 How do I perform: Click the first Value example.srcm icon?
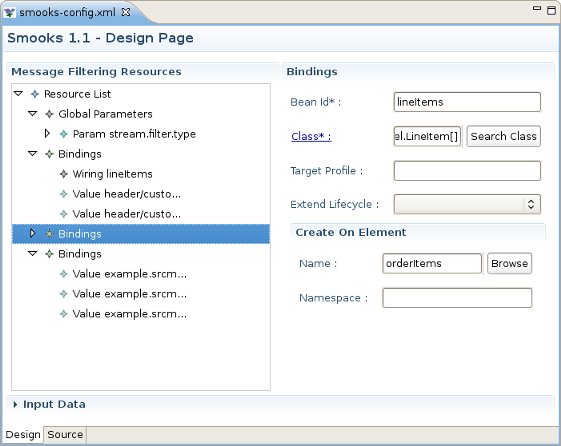tap(63, 274)
